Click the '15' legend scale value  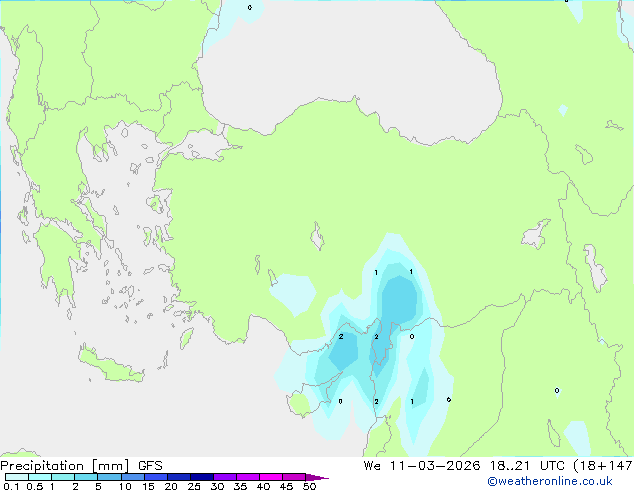(148, 486)
